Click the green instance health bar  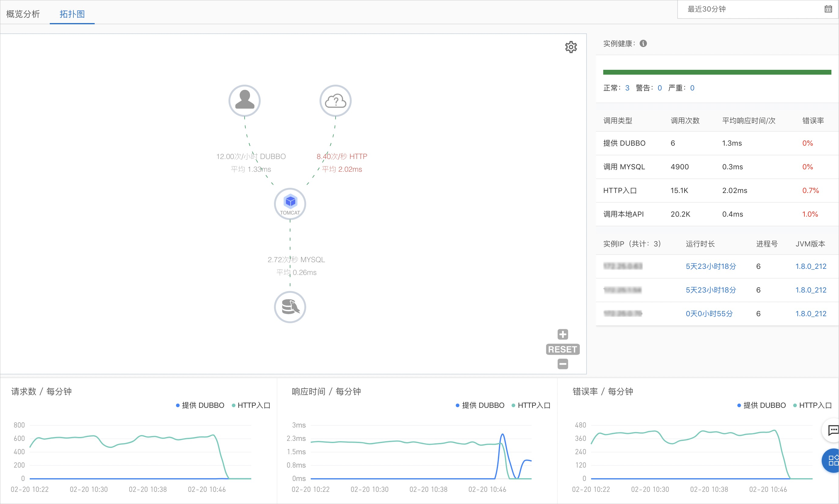click(x=717, y=72)
